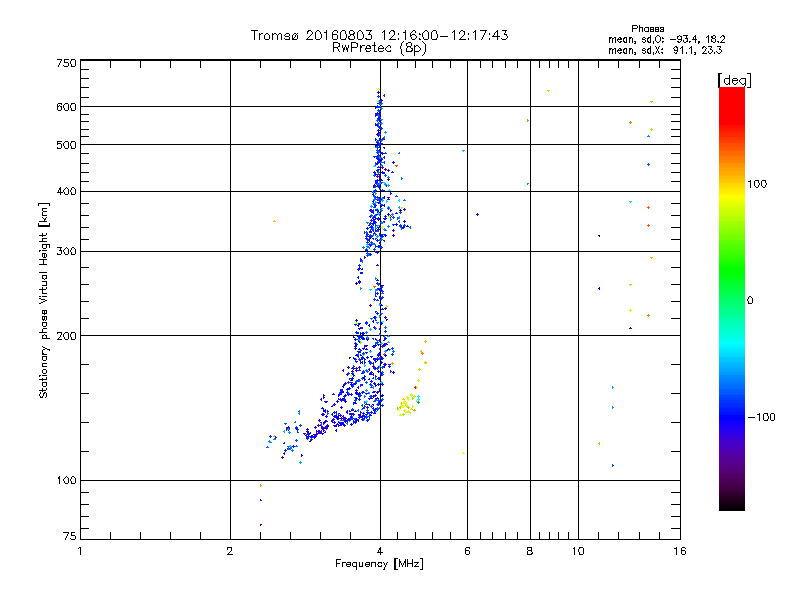
Task: Click the plot title 'Tromsø 20160803 12:16:00-12:17:43'
Action: pyautogui.click(x=380, y=35)
